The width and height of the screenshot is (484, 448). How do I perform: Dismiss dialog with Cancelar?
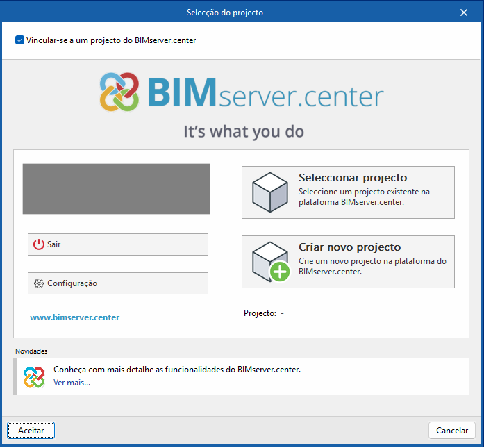[452, 431]
